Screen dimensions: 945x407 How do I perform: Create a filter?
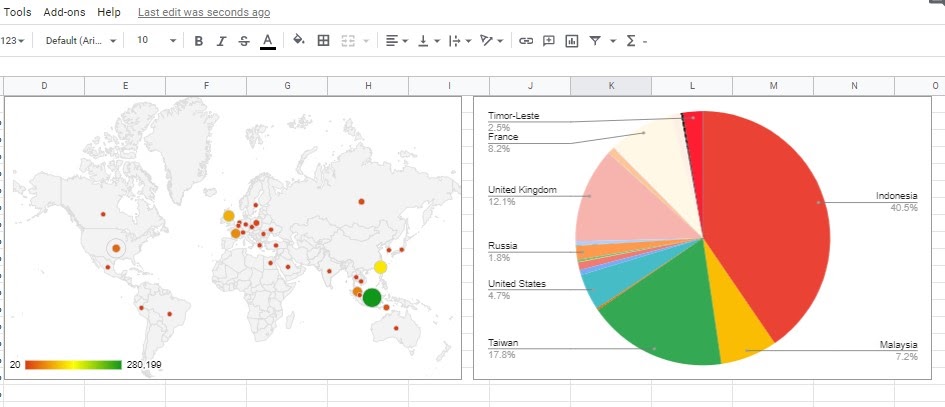tap(595, 40)
